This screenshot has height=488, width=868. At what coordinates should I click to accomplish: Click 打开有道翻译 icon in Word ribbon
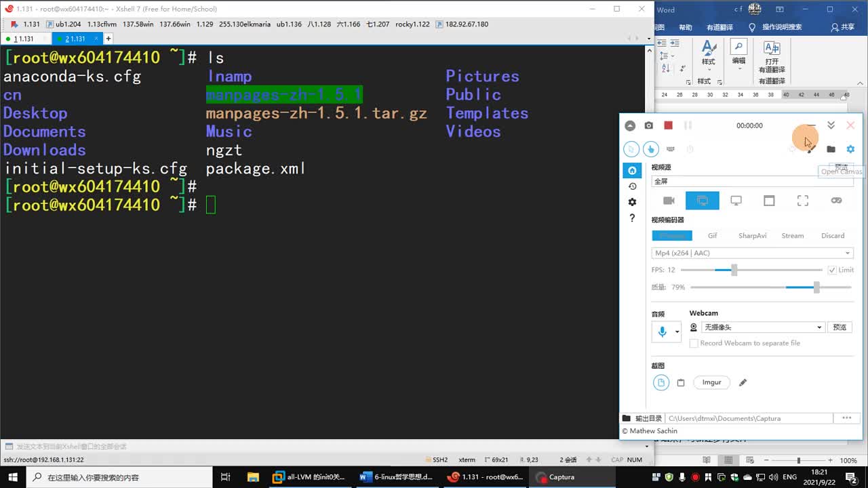coord(772,57)
